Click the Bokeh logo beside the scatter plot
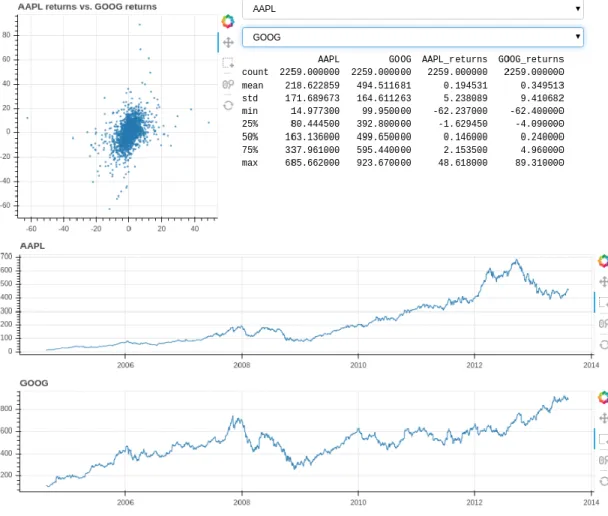The image size is (608, 516). (228, 21)
